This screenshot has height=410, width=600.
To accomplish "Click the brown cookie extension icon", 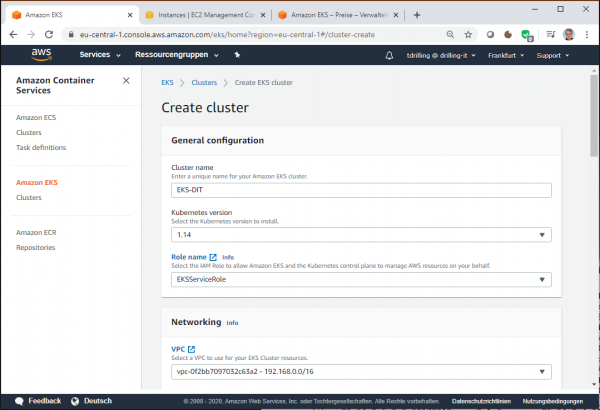I will click(x=508, y=34).
